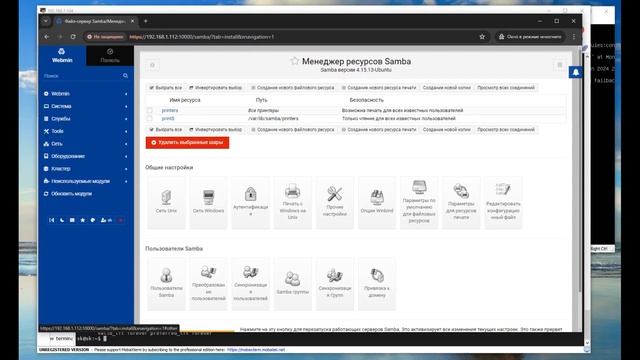Open the browser tab search dropdown arrow
The height and width of the screenshot is (360, 640).
(46, 21)
